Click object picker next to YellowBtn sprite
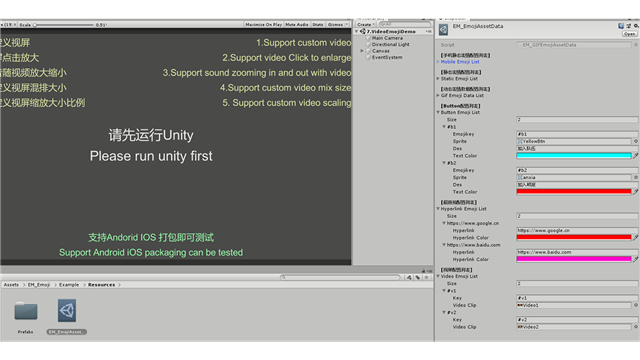640x360 pixels. [636, 141]
